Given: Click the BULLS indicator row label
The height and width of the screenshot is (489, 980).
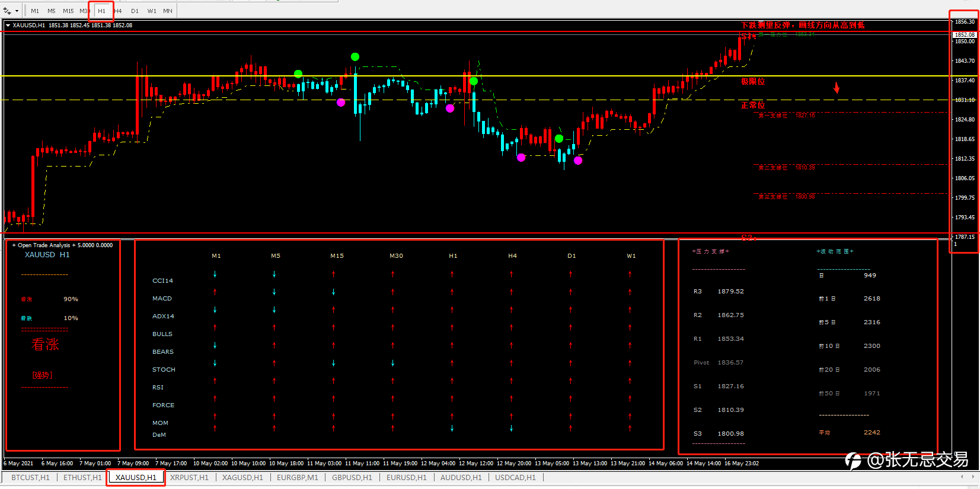Looking at the screenshot, I should click(162, 334).
